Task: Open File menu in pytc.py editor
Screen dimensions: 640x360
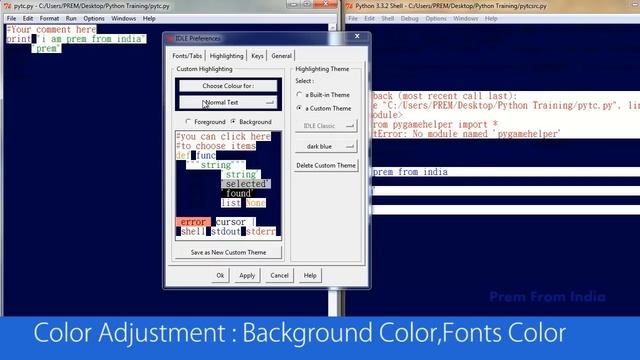Action: (11, 18)
